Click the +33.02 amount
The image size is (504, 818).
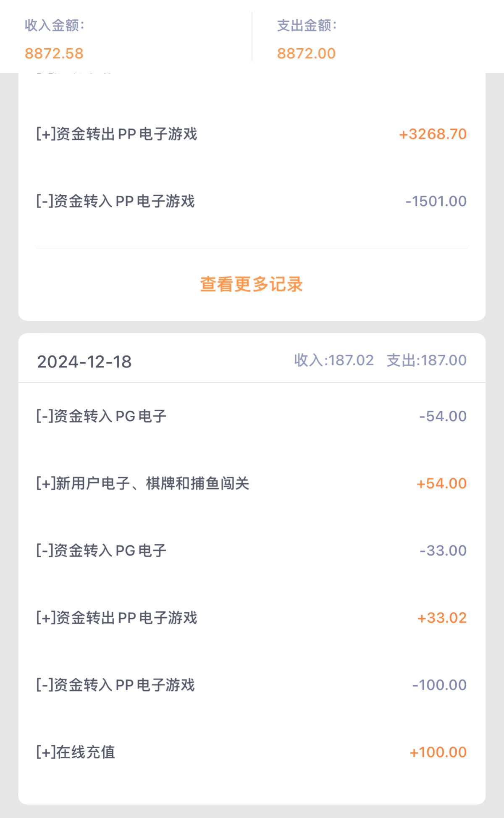coord(442,618)
